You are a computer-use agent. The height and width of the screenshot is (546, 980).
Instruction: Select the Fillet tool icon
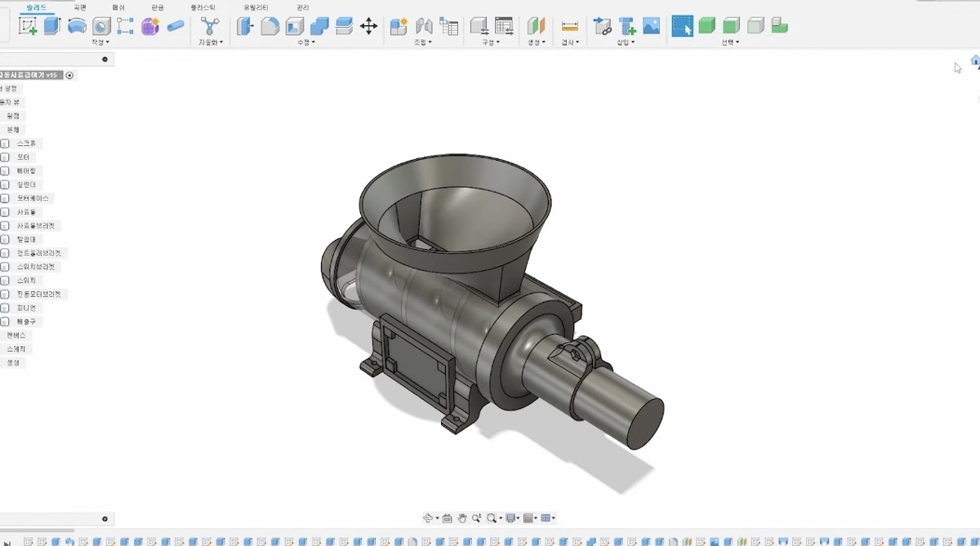coord(270,26)
